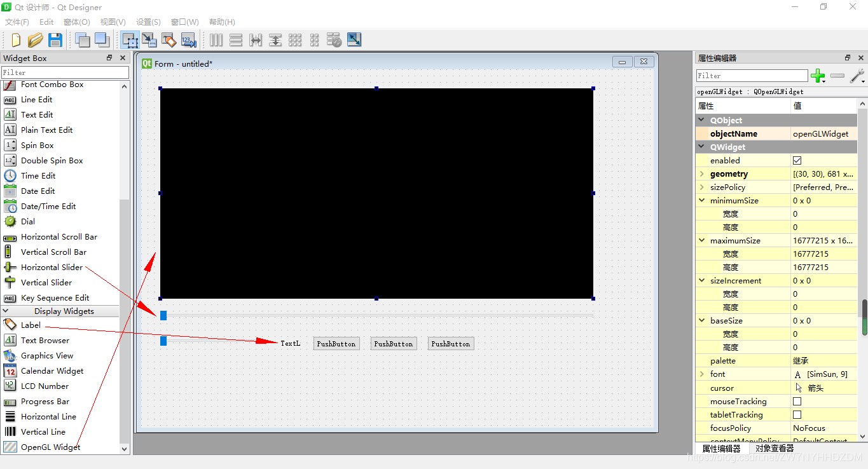The image size is (868, 469).
Task: Expand the sizePolicy property
Action: tap(701, 187)
